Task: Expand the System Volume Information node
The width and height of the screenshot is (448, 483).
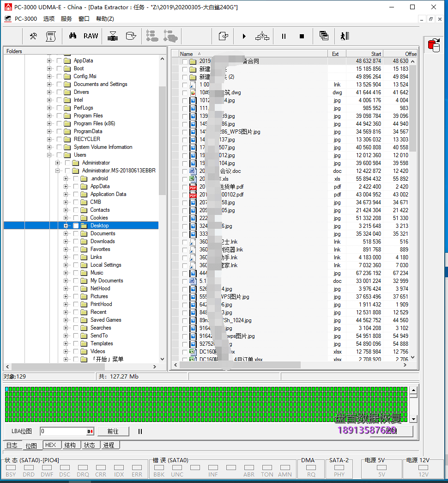Action: tap(49, 147)
